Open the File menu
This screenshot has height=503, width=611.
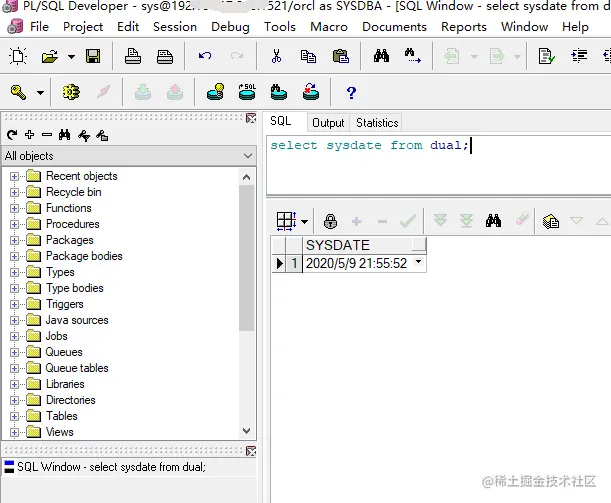pyautogui.click(x=39, y=26)
